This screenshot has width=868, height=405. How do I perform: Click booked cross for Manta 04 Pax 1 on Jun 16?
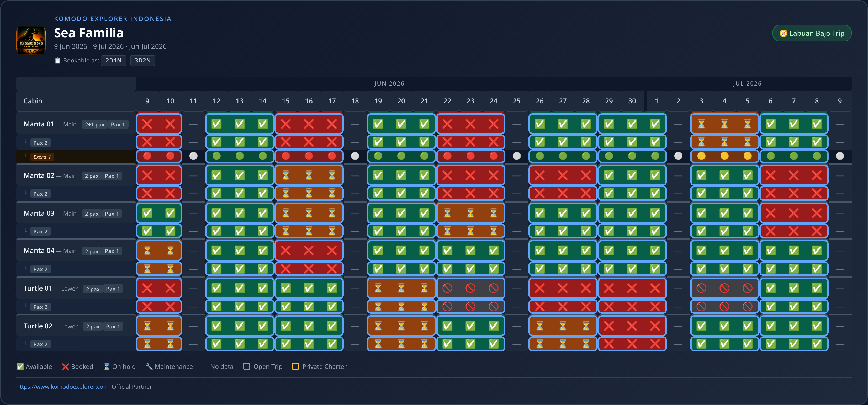pyautogui.click(x=309, y=250)
